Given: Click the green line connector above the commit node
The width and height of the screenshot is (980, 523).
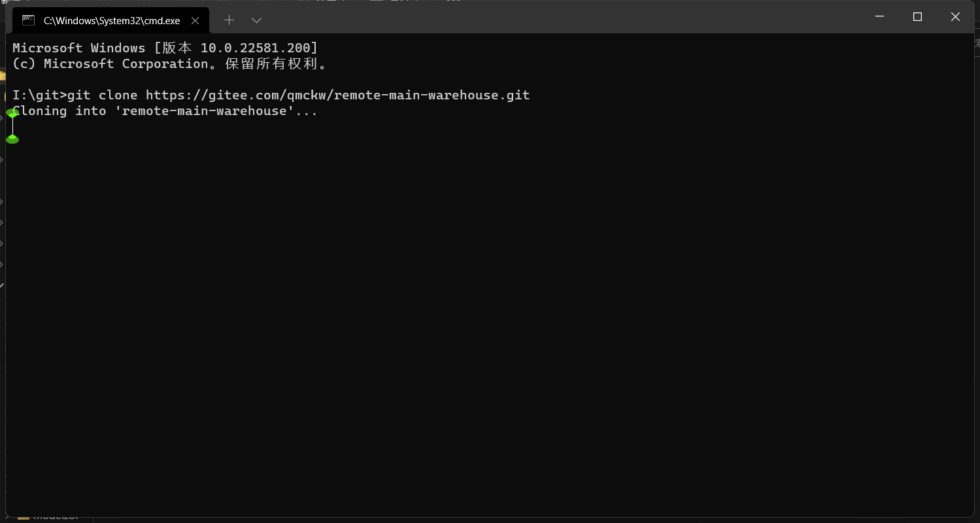Looking at the screenshot, I should click(12, 124).
